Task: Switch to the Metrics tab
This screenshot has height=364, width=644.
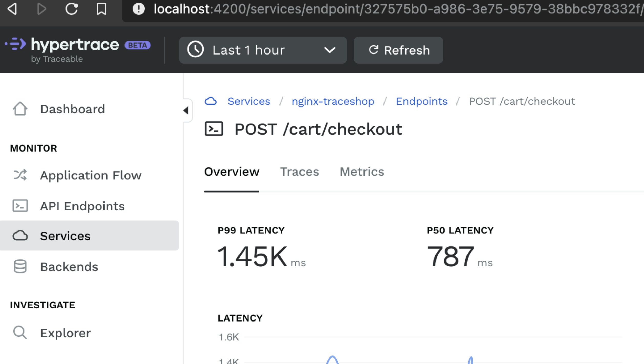Action: point(362,172)
